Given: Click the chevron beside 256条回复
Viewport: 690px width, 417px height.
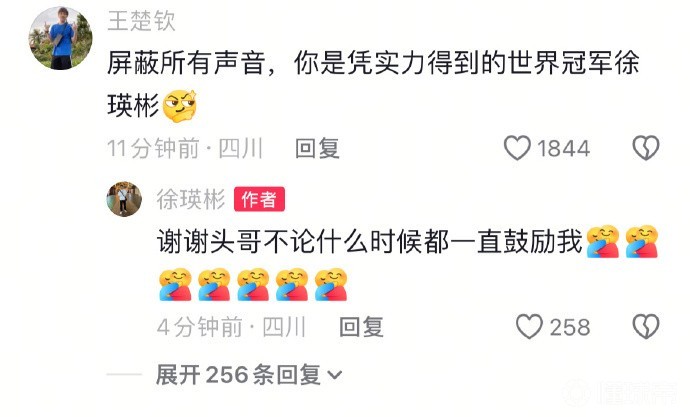Looking at the screenshot, I should click(x=335, y=375).
